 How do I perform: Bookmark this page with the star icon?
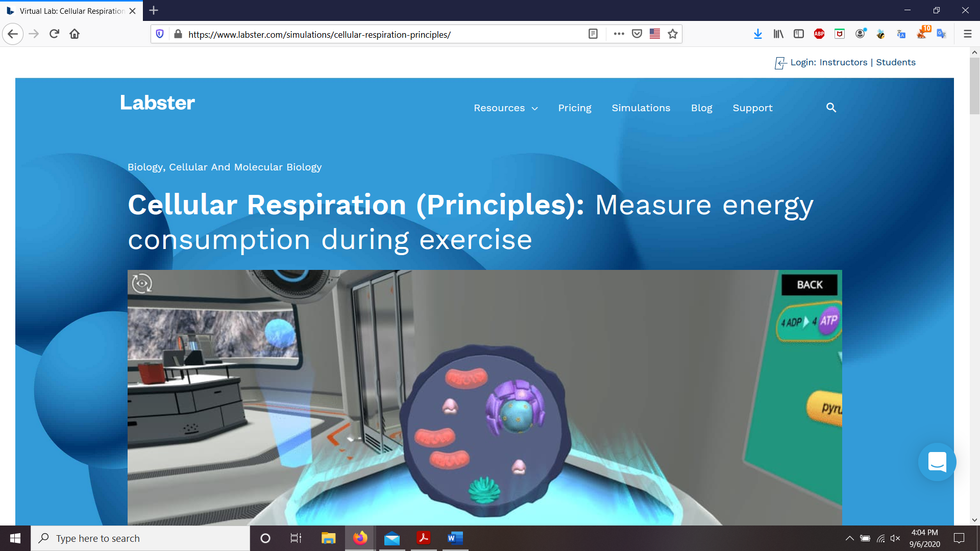pos(673,34)
